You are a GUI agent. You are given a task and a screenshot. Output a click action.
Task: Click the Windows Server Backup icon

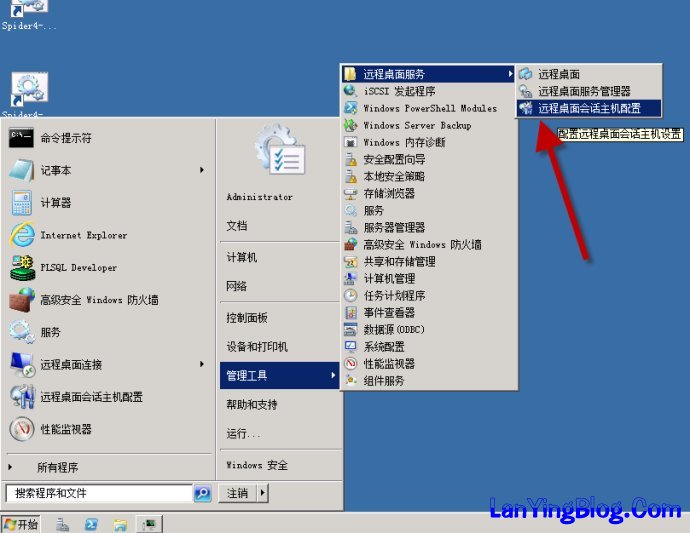pyautogui.click(x=351, y=125)
